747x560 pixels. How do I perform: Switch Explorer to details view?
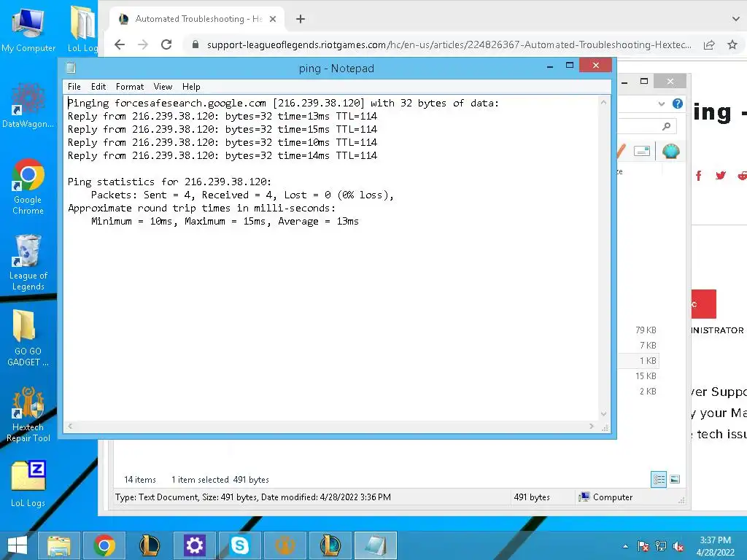(659, 479)
